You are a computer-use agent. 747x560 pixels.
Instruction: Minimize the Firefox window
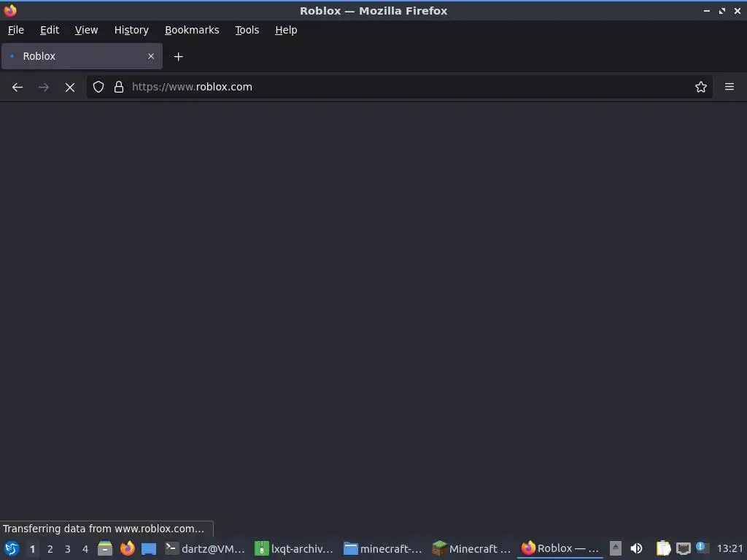pos(706,10)
